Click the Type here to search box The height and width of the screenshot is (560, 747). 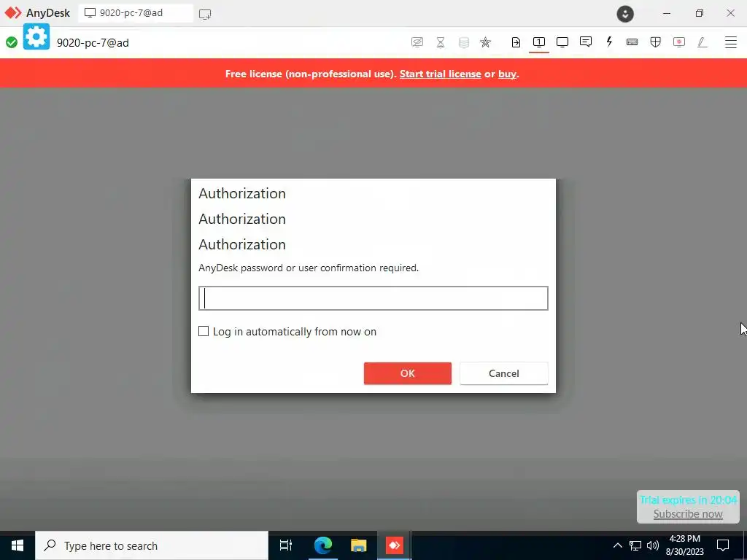152,545
